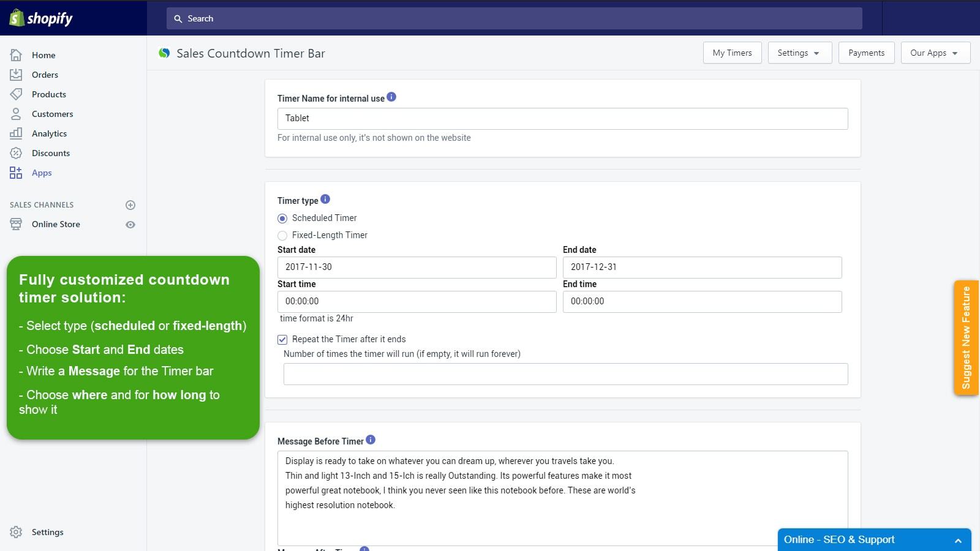Click the Orders inbox icon

[x=16, y=75]
